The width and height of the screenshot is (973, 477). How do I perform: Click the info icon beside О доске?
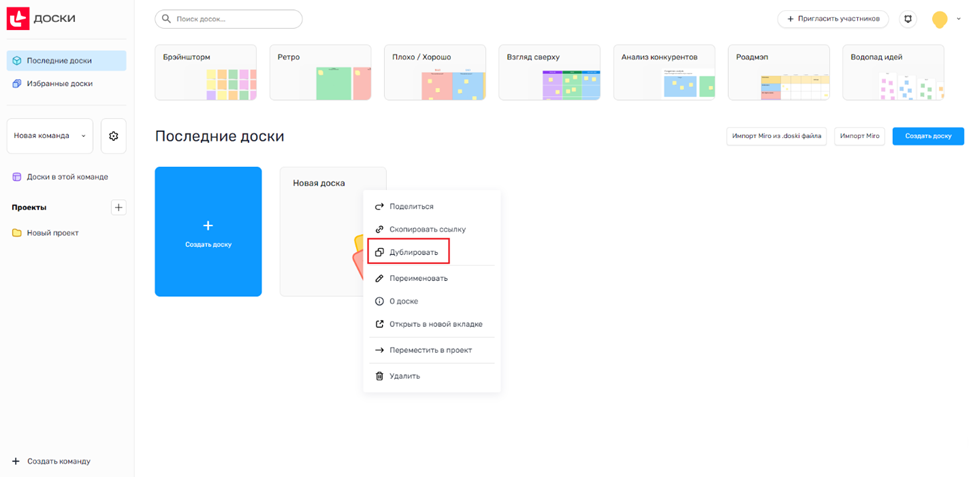[x=380, y=301]
